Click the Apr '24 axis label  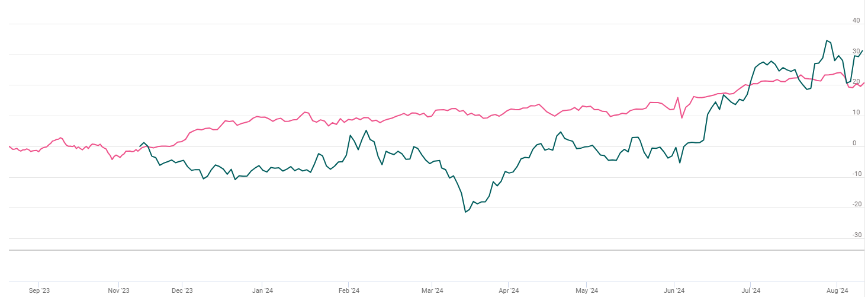pyautogui.click(x=508, y=290)
